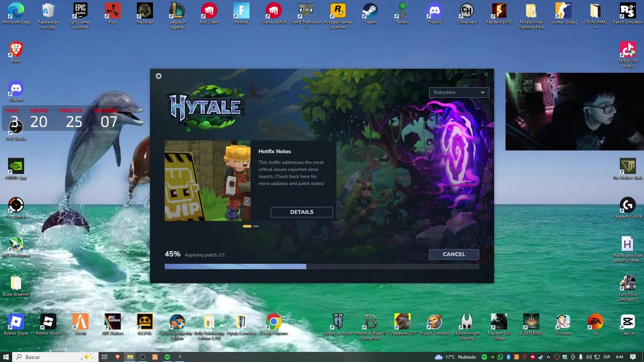Select TikTok LIVE Studio desktop icon

[627, 54]
